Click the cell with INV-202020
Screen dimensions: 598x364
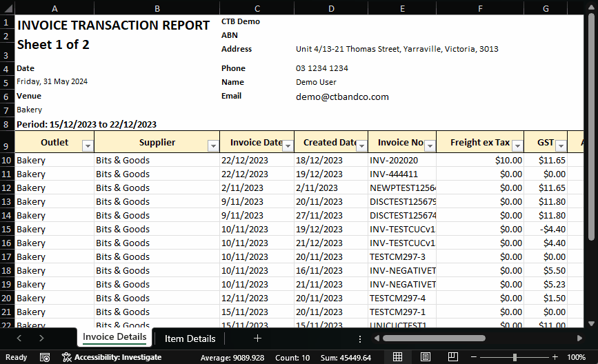tap(402, 160)
